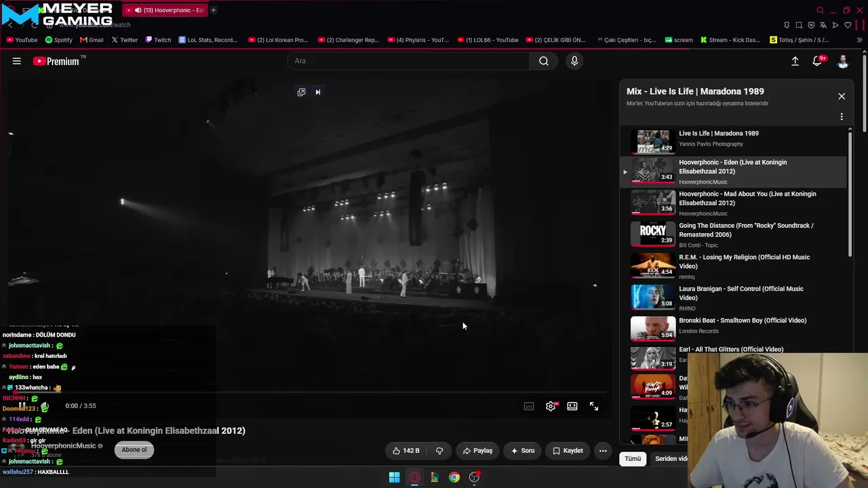
Task: Open League of Legends taskbar icon
Action: 434,477
